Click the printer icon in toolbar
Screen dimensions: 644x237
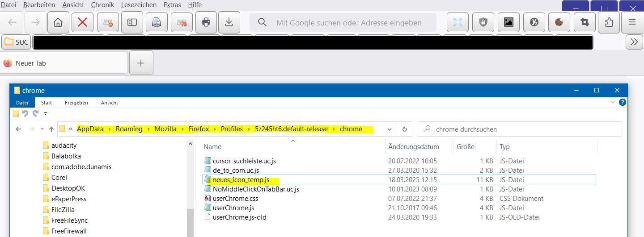click(206, 22)
